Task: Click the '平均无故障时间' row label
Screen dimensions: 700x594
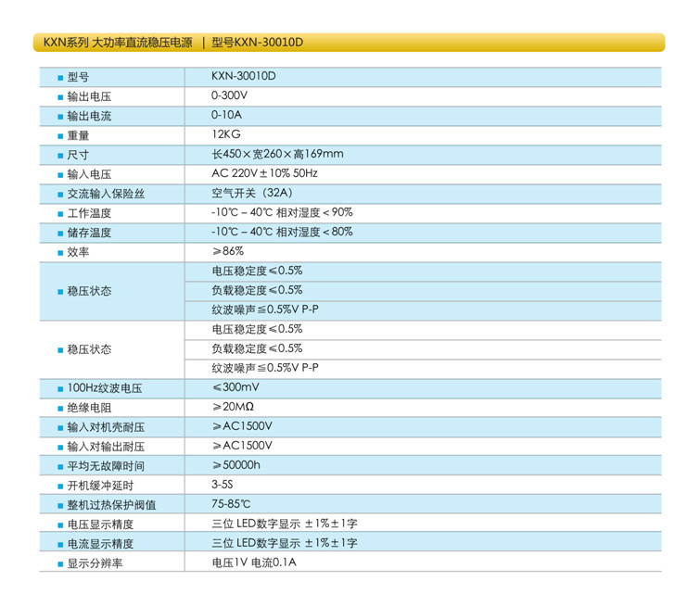Action: (106, 466)
